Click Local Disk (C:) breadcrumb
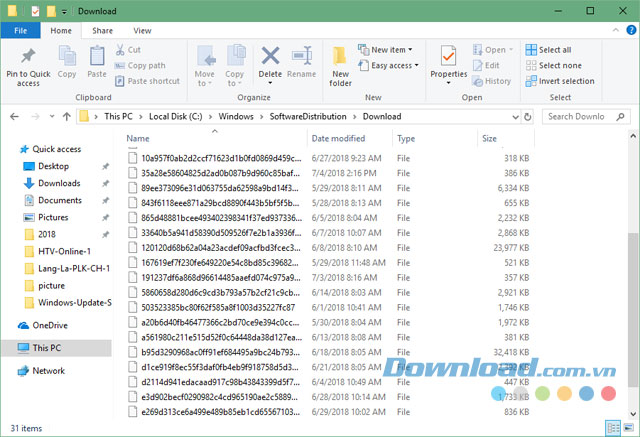Viewport: 640px width, 437px height. tap(176, 117)
